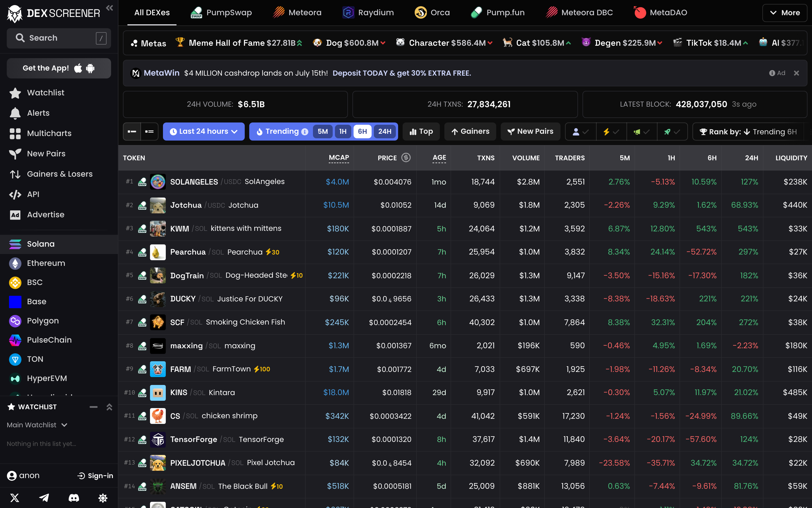Open X (Twitter) link icon

pyautogui.click(x=15, y=498)
